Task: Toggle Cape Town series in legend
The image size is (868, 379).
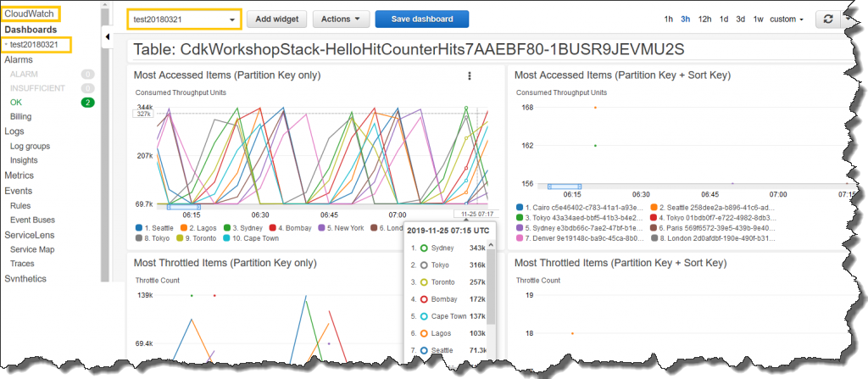Action: pyautogui.click(x=251, y=238)
